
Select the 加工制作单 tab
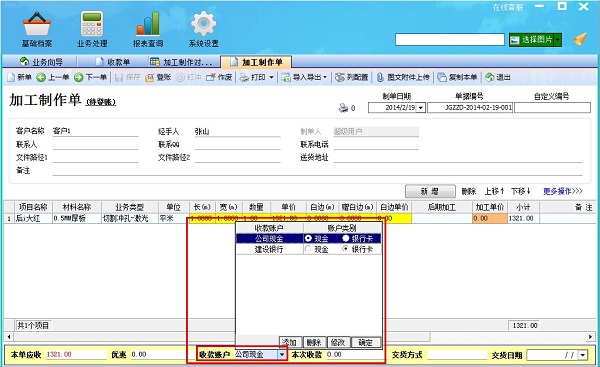(x=256, y=62)
